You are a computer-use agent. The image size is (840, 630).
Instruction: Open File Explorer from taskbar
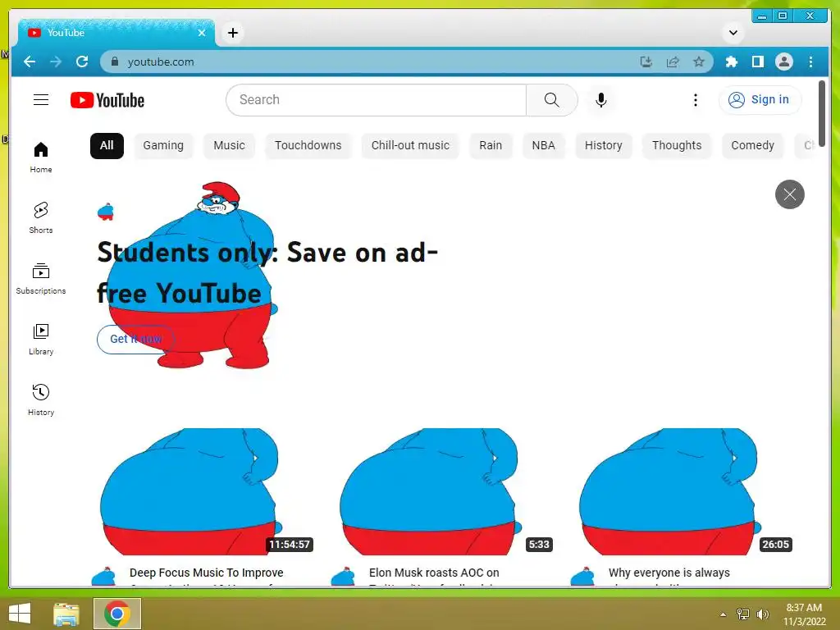66,614
